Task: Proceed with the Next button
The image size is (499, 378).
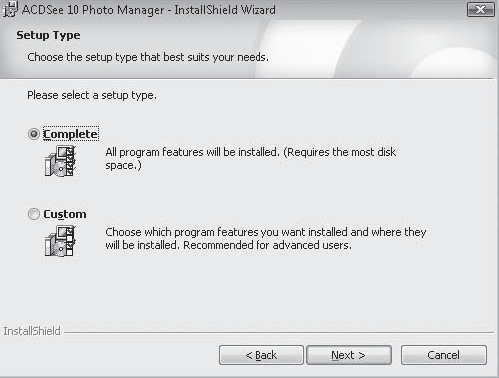Action: pos(349,355)
